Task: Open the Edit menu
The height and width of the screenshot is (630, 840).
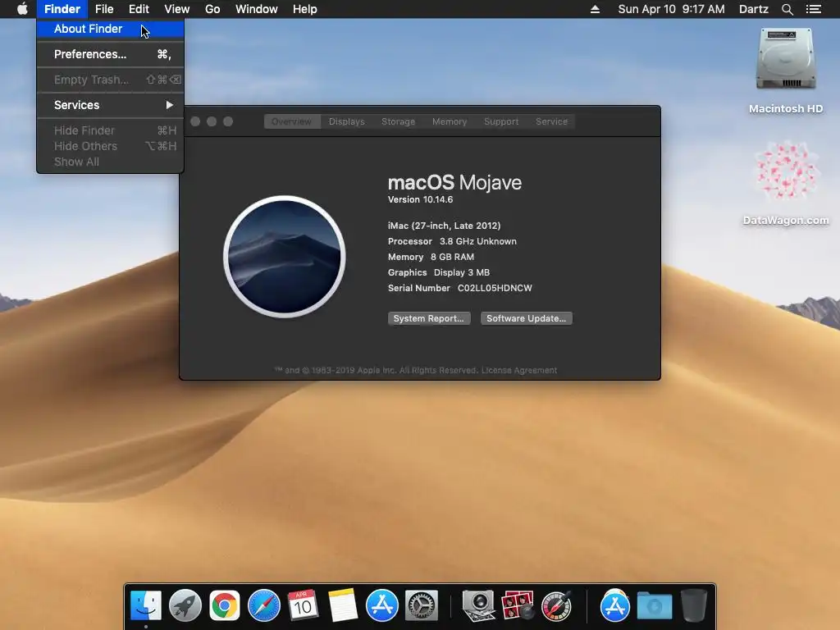Action: (139, 9)
